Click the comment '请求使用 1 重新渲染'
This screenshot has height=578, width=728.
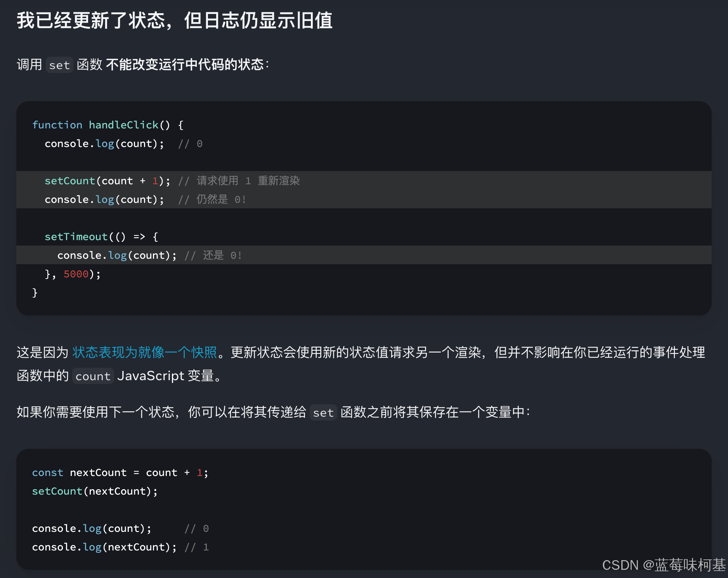click(248, 181)
